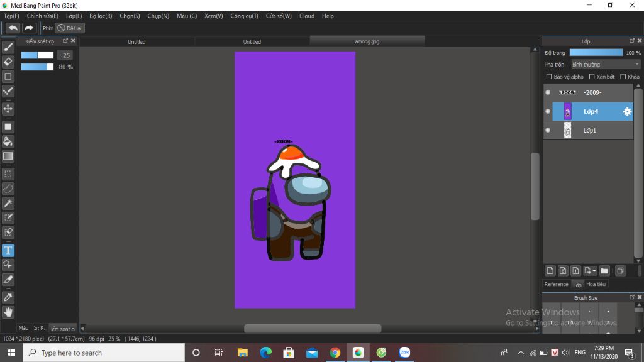This screenshot has height=362, width=644.
Task: Switch to the Hand pan tool
Action: pyautogui.click(x=8, y=312)
